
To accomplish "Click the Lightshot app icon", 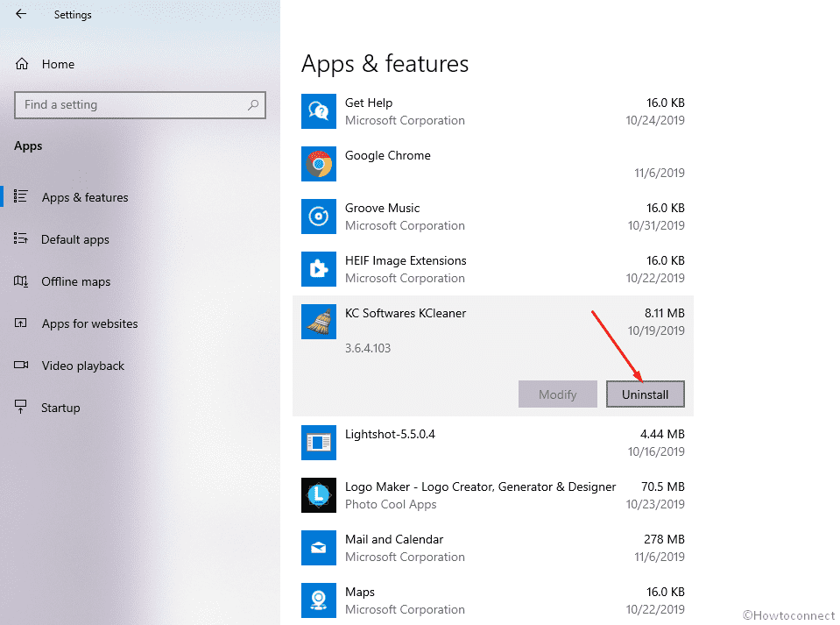I will [319, 442].
